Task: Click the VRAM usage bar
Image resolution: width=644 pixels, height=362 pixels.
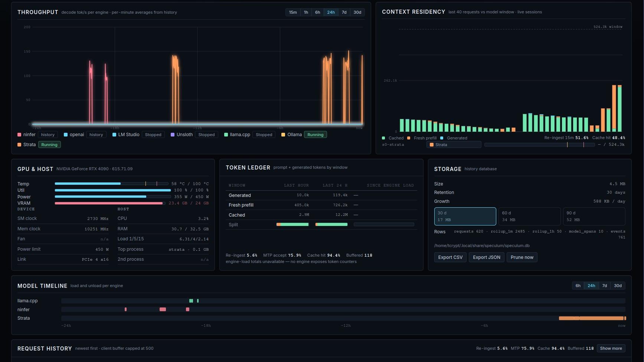Action: (x=110, y=203)
